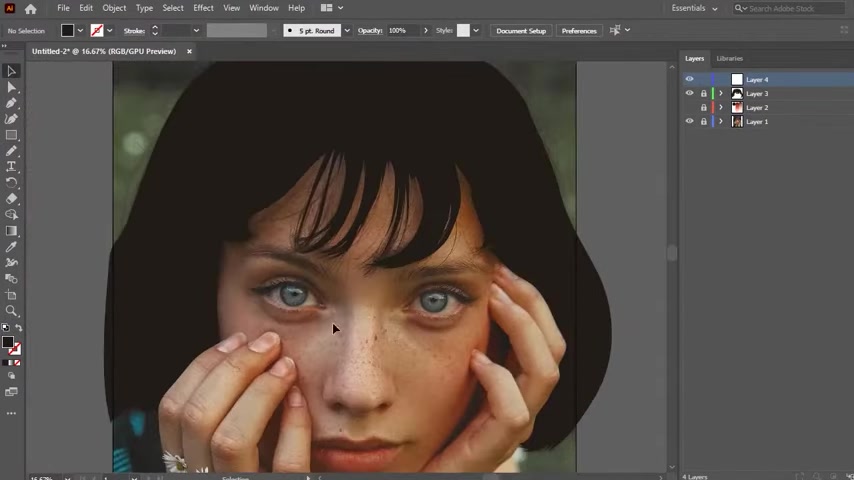The image size is (854, 480).
Task: Expand Layer 1 contents
Action: point(721,122)
